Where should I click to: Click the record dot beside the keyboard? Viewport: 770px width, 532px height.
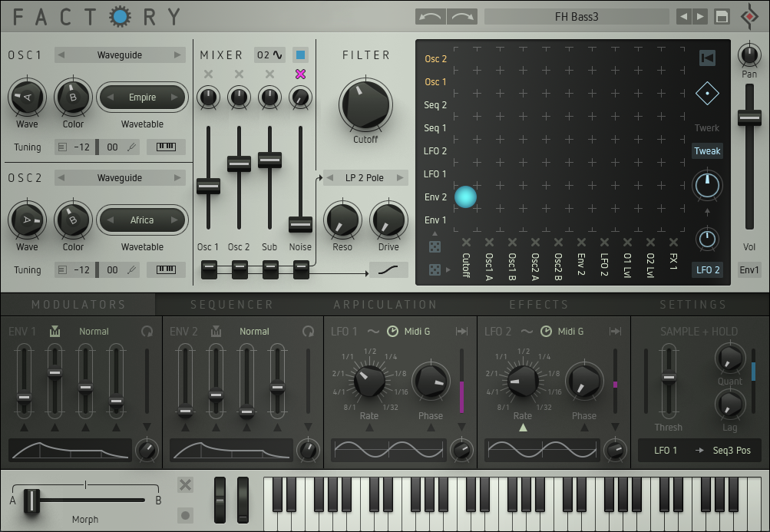click(x=185, y=514)
